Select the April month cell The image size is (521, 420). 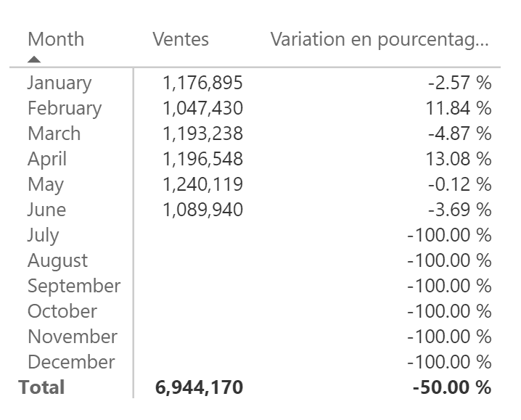pos(47,159)
